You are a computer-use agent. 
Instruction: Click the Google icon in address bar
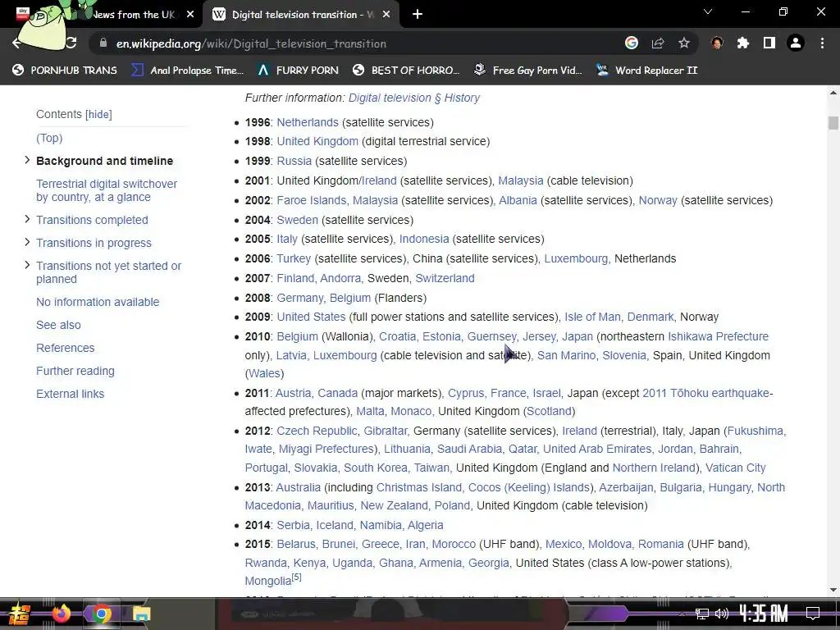632,43
